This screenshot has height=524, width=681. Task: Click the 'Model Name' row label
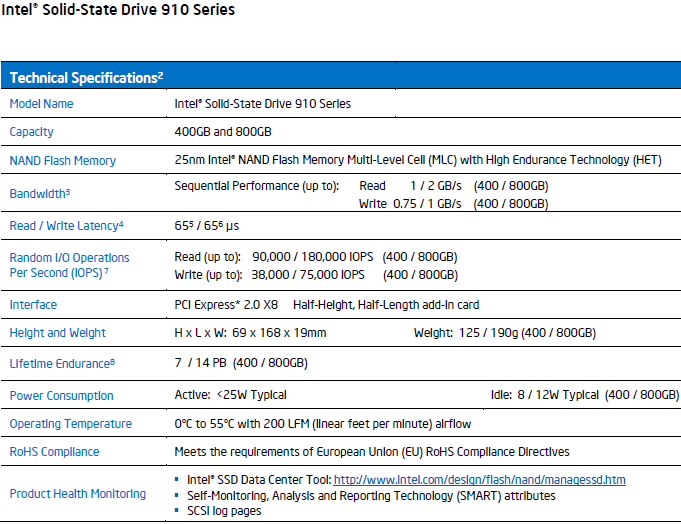pos(41,104)
